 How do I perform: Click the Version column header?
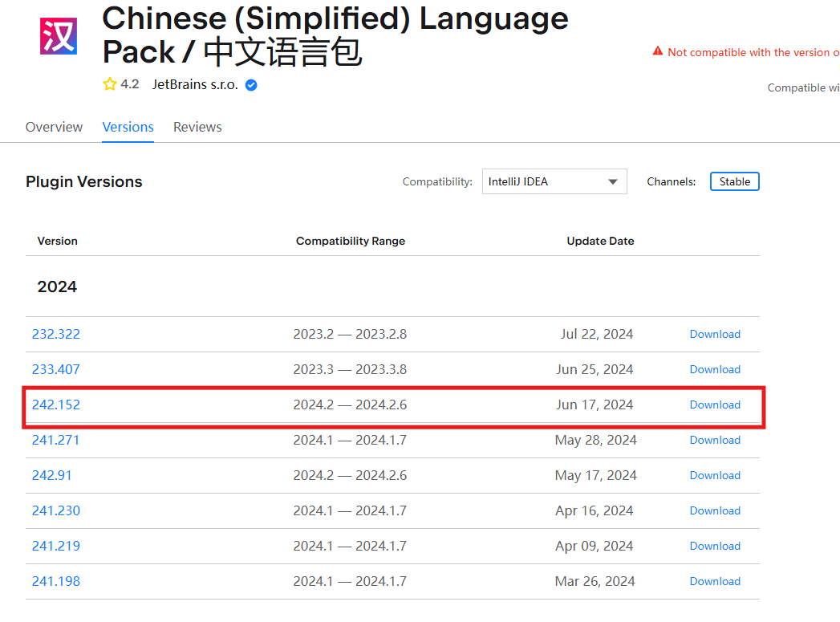tap(57, 241)
